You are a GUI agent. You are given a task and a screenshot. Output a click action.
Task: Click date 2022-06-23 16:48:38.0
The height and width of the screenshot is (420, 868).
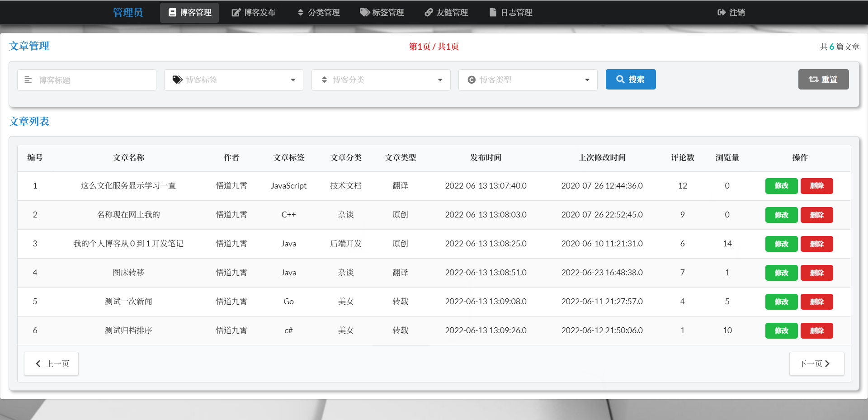tap(602, 273)
